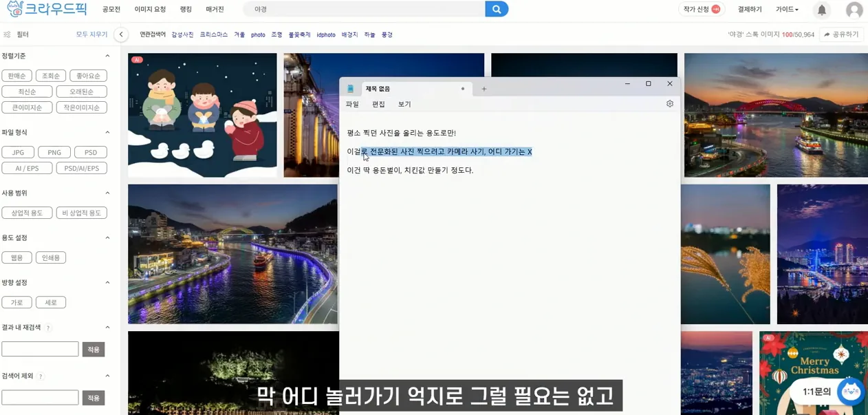Collapse the 결과 내 재검색 section

(x=107, y=327)
